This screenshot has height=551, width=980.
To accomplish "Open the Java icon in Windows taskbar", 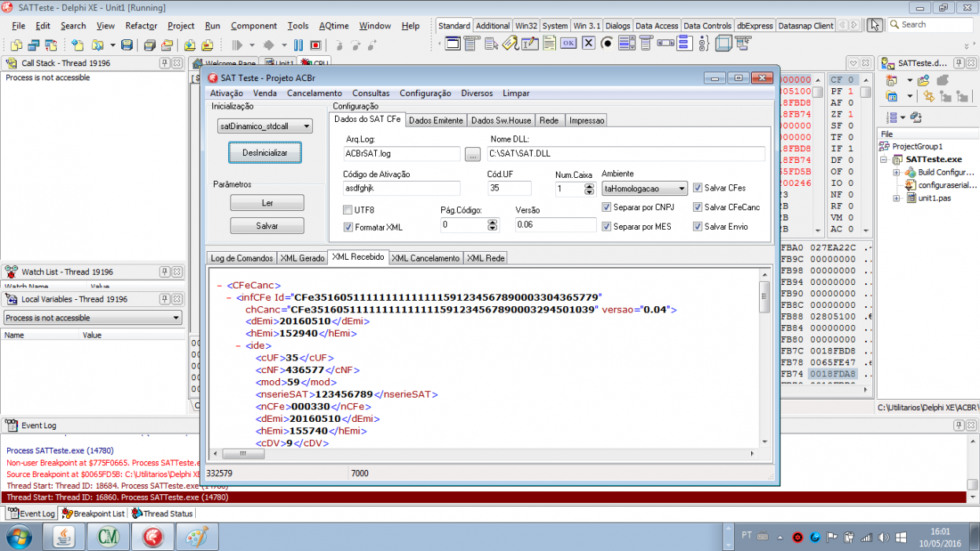I will [x=68, y=536].
